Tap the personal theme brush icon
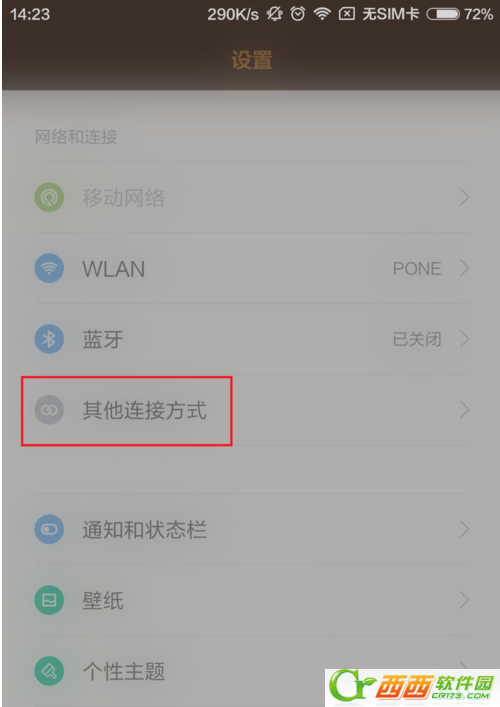Viewport: 500px width, 707px height. pos(49,671)
